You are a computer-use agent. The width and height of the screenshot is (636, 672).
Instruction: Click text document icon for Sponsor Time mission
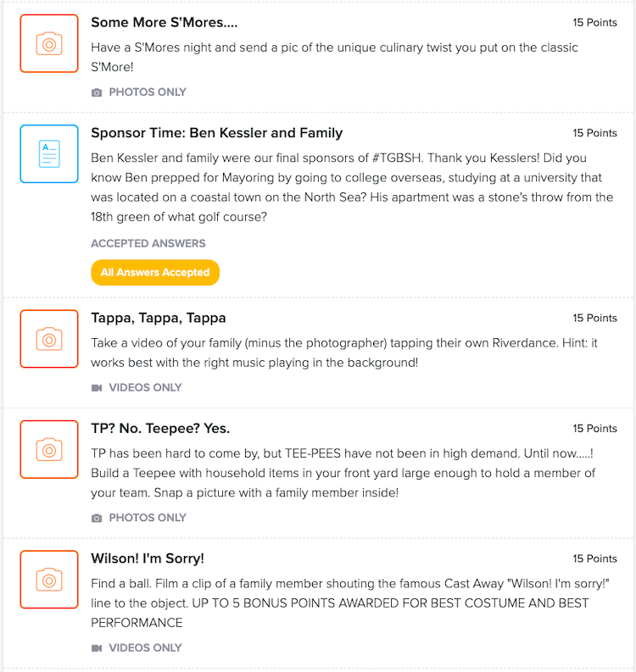click(49, 154)
